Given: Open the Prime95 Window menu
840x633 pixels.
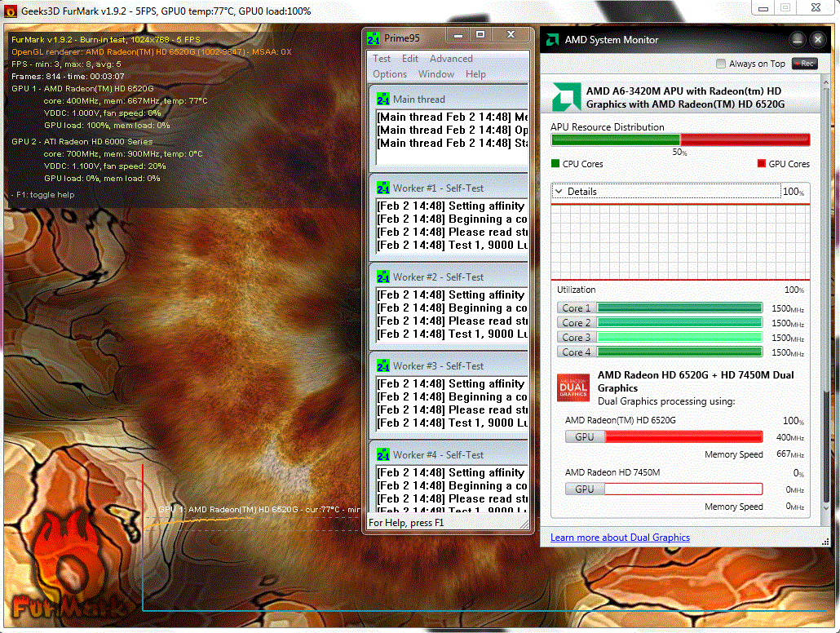Looking at the screenshot, I should tap(436, 74).
